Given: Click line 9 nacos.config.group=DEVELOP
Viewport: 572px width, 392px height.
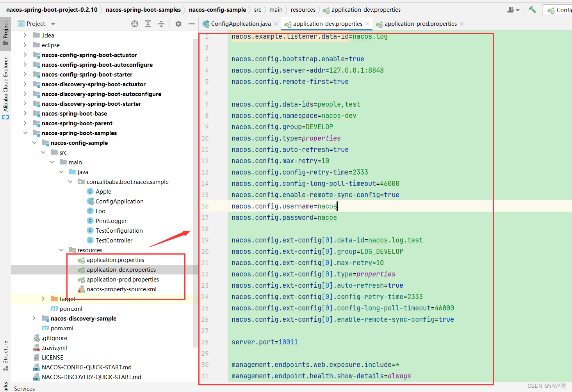Looking at the screenshot, I should coord(282,127).
